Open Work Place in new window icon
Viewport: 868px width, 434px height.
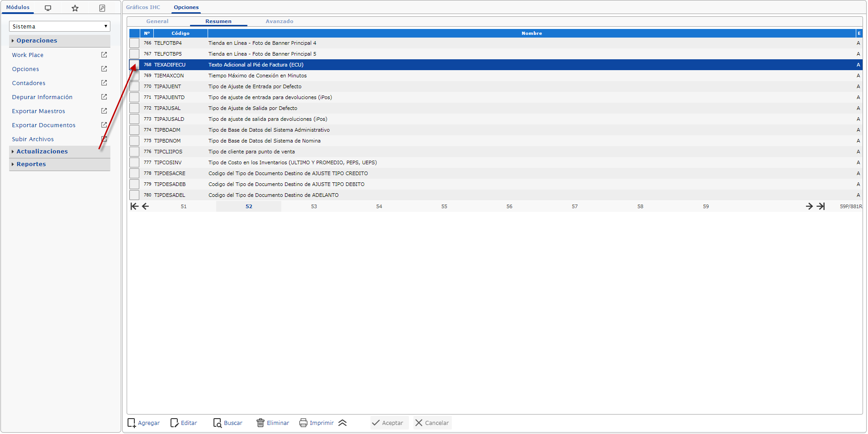click(x=104, y=55)
